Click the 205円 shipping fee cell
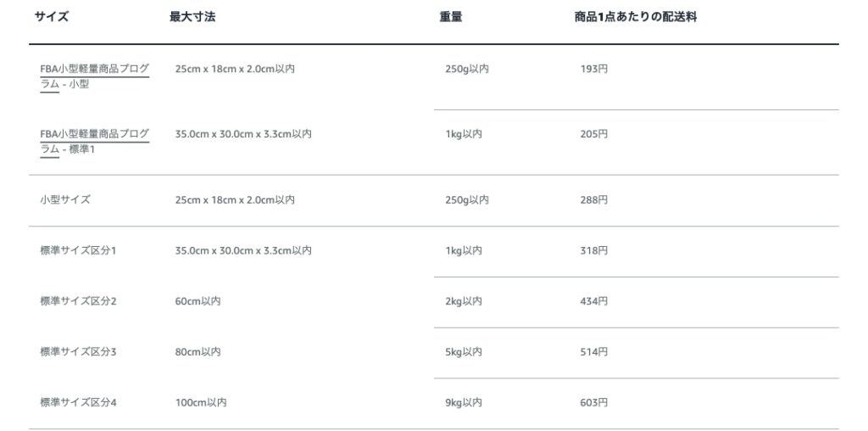 (x=593, y=134)
